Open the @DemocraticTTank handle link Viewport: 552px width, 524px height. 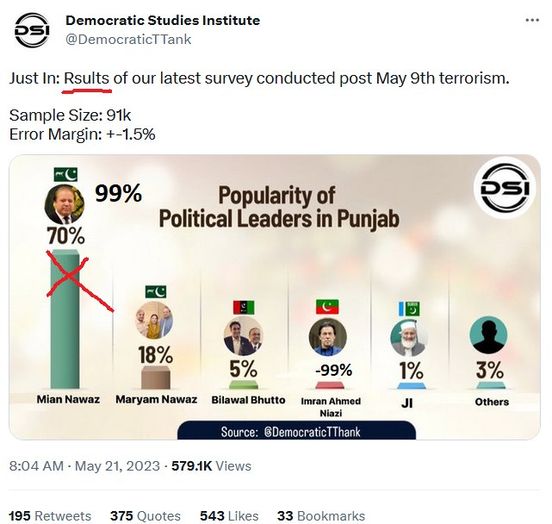(128, 39)
